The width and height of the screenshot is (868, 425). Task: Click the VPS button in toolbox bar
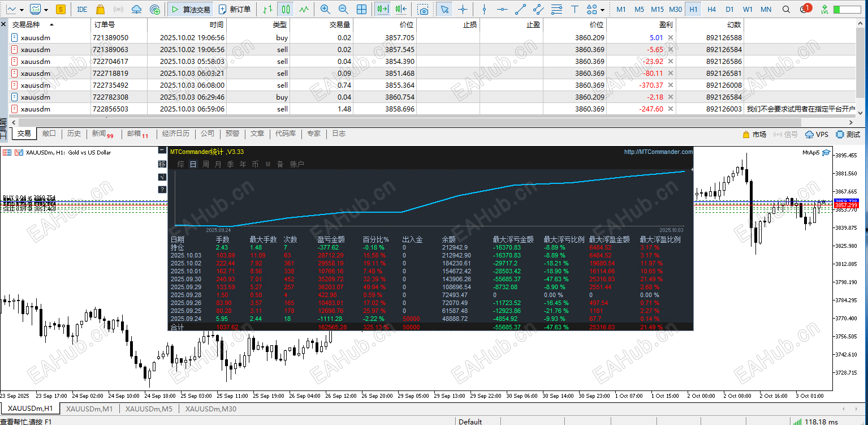click(817, 134)
